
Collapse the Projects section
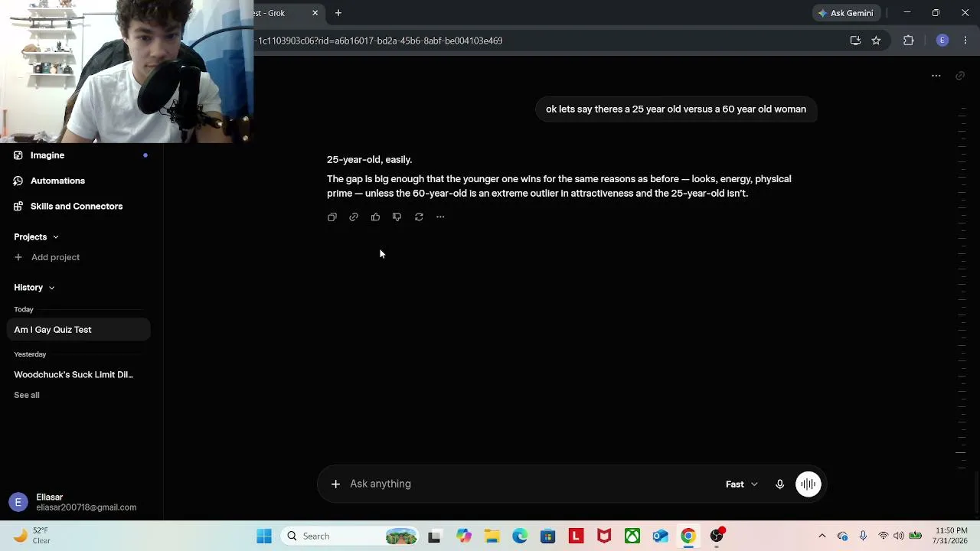(x=36, y=236)
